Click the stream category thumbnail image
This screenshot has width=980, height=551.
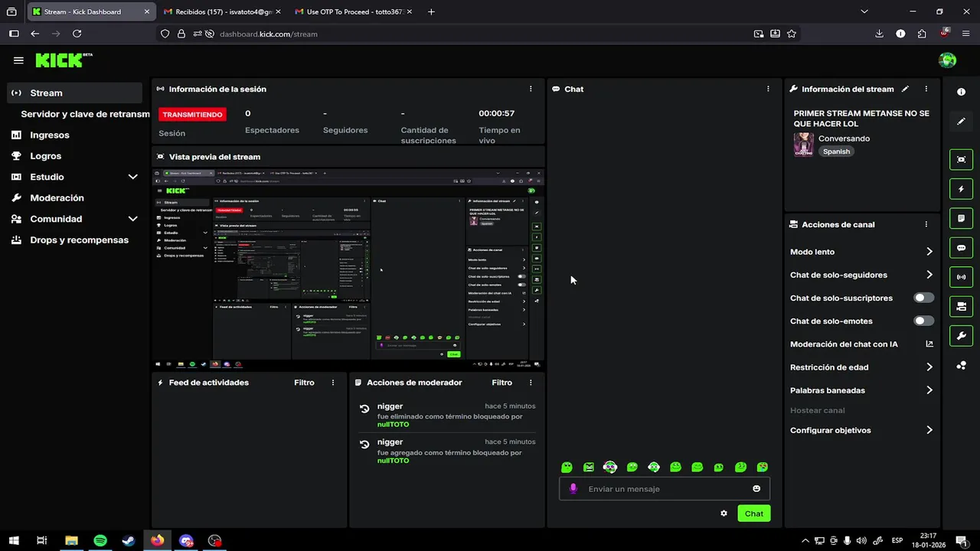click(803, 145)
